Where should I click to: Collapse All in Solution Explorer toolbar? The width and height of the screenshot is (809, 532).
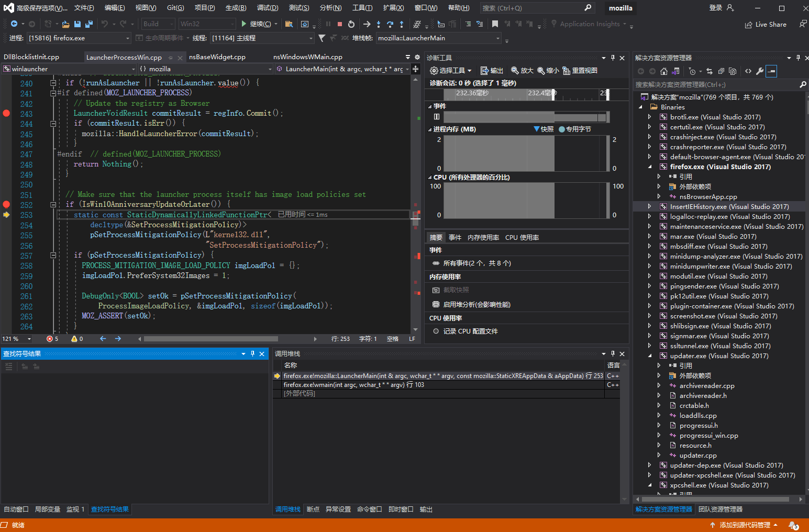pos(721,71)
